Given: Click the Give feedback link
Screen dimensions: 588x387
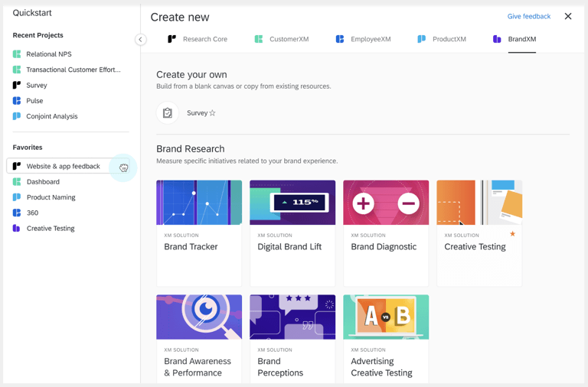Looking at the screenshot, I should click(529, 17).
